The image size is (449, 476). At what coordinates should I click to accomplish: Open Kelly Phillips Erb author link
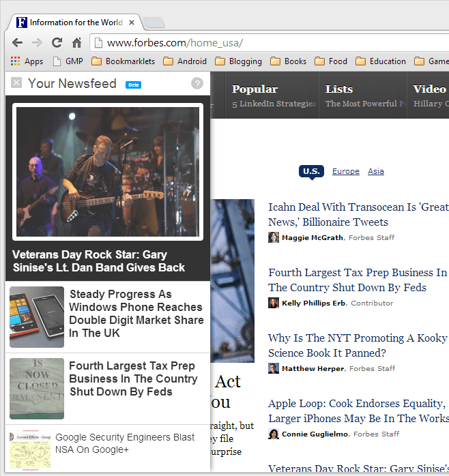pyautogui.click(x=313, y=303)
